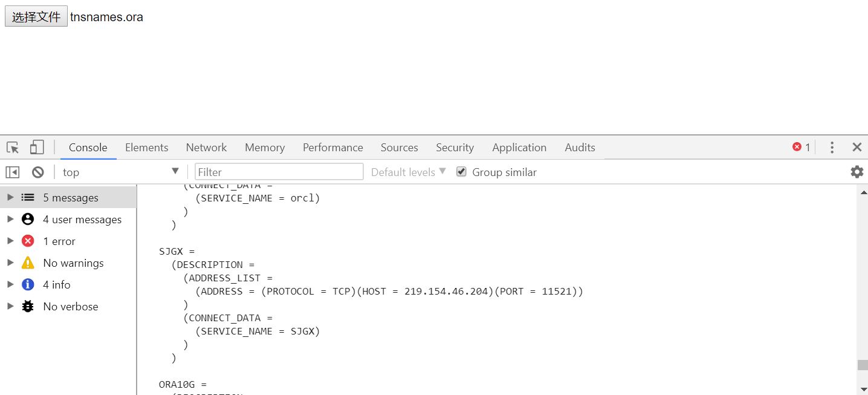Click the 选择文件 choose file button
The height and width of the screenshot is (395, 868).
[36, 17]
